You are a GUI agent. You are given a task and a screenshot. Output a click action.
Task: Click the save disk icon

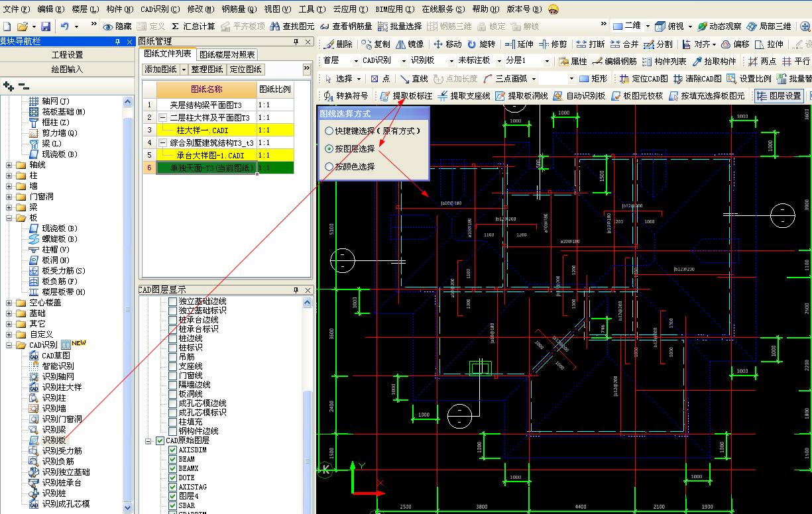(x=46, y=26)
